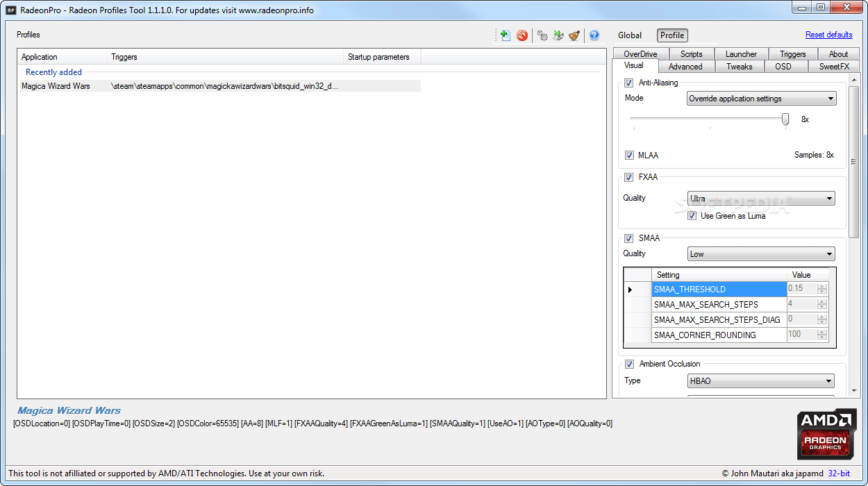The height and width of the screenshot is (486, 868).
Task: Open the gears settings icon in toolbar
Action: pyautogui.click(x=542, y=35)
